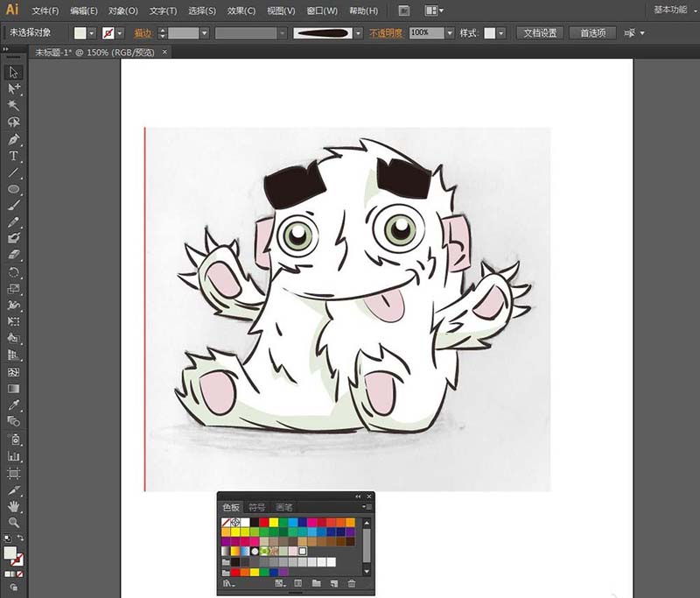The image size is (700, 598).
Task: Select the Pen tool
Action: pos(13,139)
